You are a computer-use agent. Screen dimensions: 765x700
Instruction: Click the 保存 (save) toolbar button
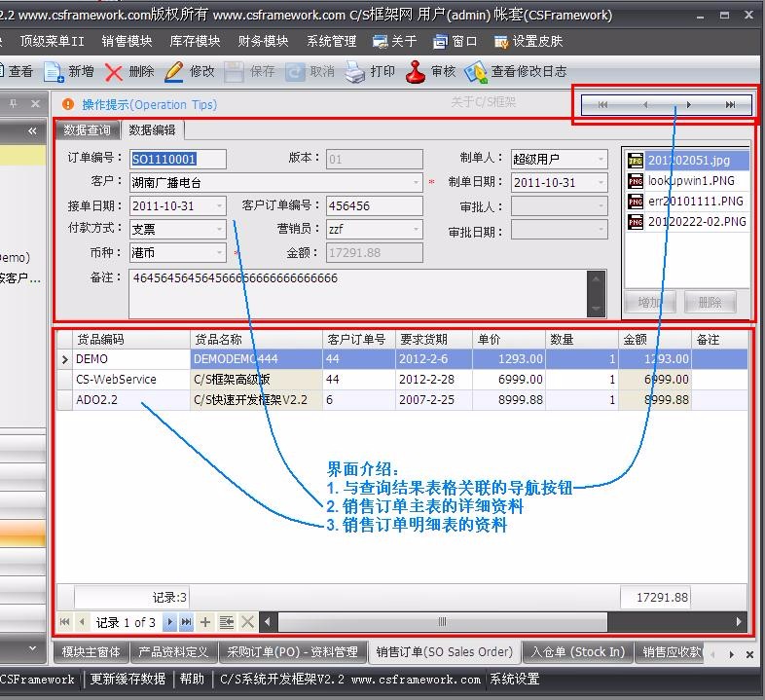tap(250, 72)
